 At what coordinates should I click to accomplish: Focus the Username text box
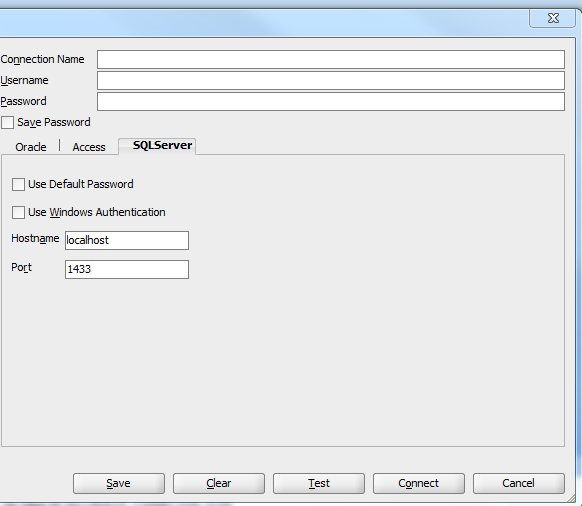(x=331, y=81)
